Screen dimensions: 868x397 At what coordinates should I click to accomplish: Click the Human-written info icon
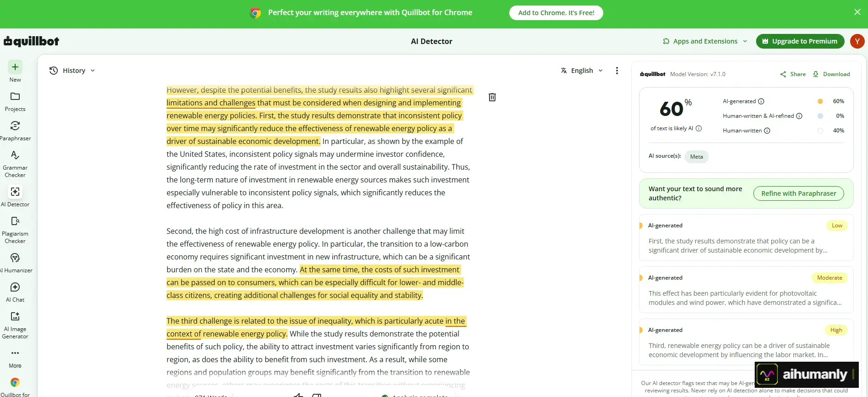[767, 131]
